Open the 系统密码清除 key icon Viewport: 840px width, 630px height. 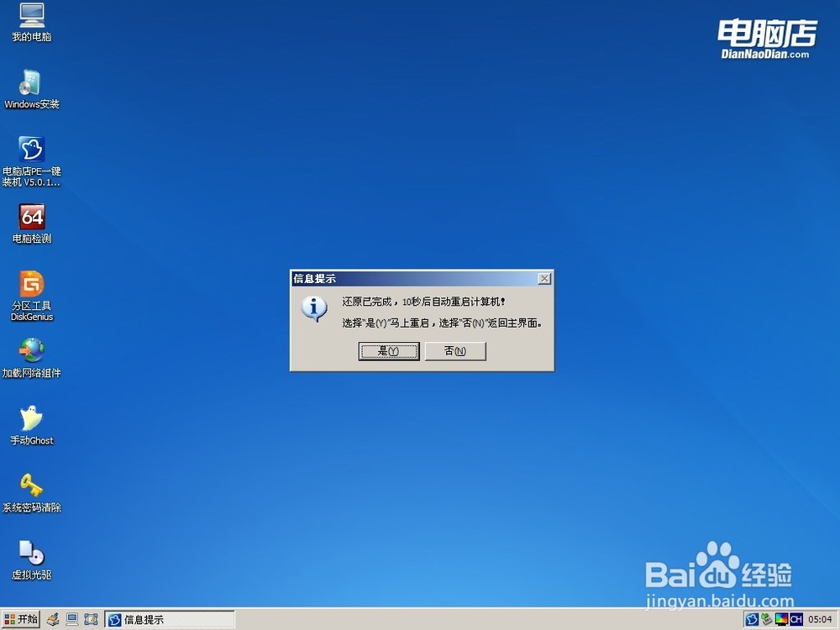pos(32,493)
